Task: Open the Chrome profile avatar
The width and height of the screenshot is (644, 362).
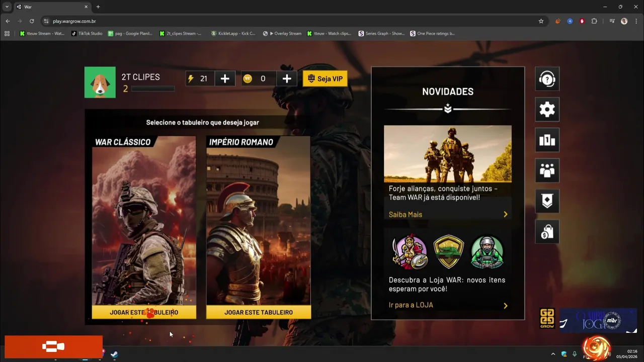Action: click(624, 21)
